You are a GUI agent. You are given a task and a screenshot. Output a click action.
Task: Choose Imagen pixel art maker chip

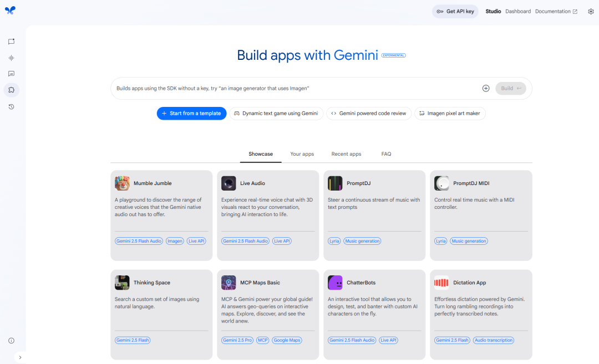(450, 114)
